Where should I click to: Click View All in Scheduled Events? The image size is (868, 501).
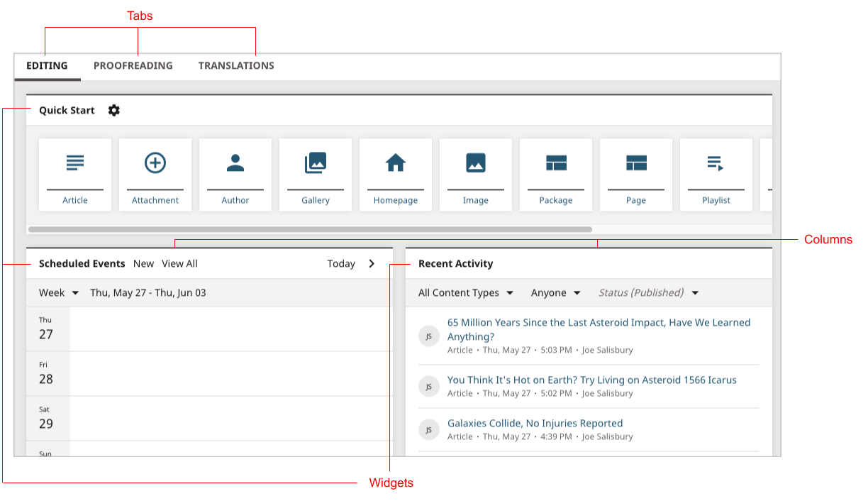[x=179, y=263]
